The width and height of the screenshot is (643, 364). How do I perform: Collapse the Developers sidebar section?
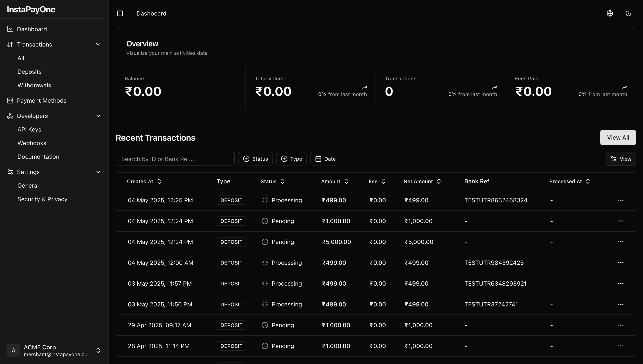tap(98, 116)
